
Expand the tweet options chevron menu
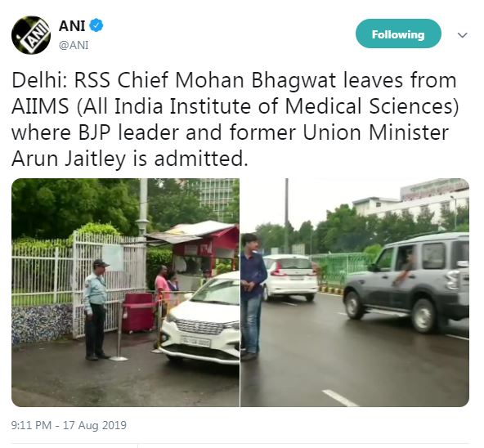coord(462,35)
